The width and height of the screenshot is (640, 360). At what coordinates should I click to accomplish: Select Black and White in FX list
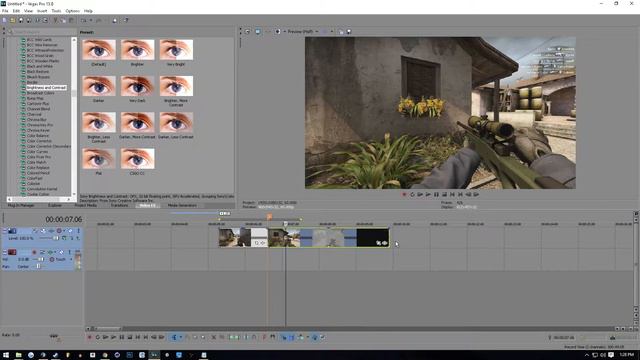(40, 66)
